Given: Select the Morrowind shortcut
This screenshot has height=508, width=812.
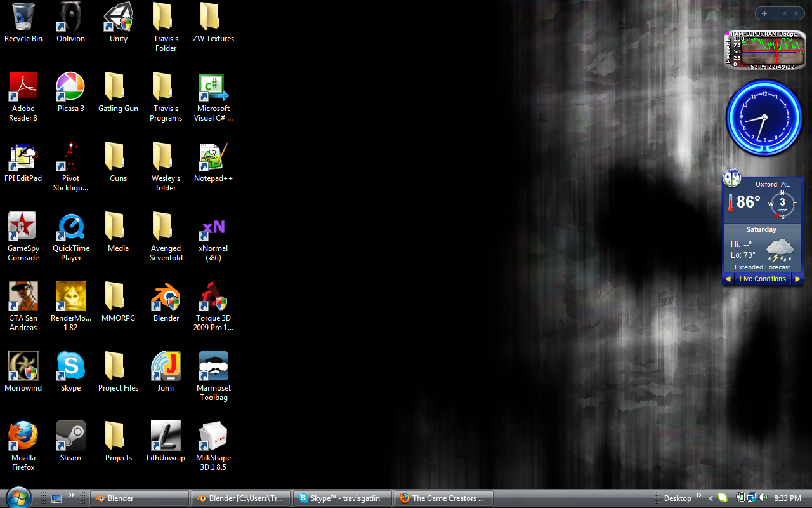Looking at the screenshot, I should point(23,371).
